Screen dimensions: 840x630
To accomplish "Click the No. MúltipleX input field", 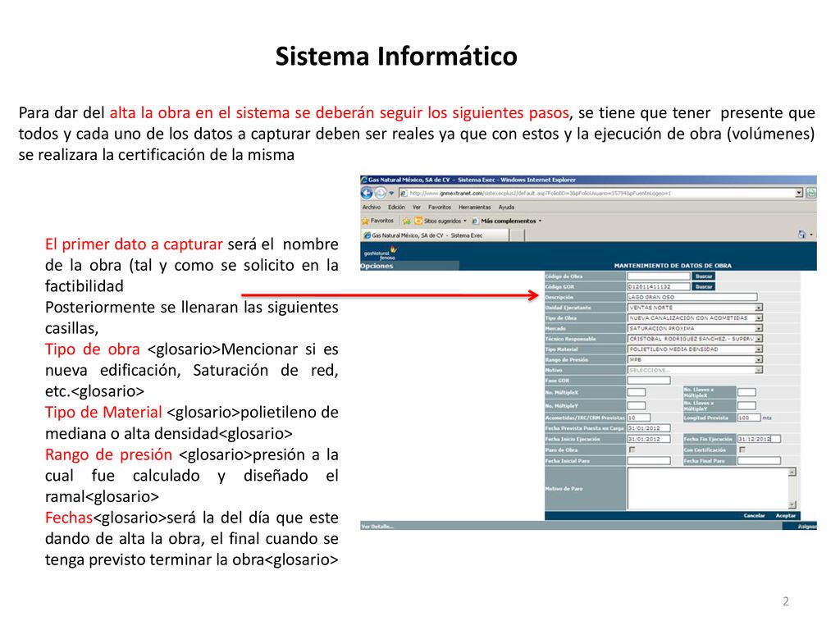I will [x=637, y=392].
